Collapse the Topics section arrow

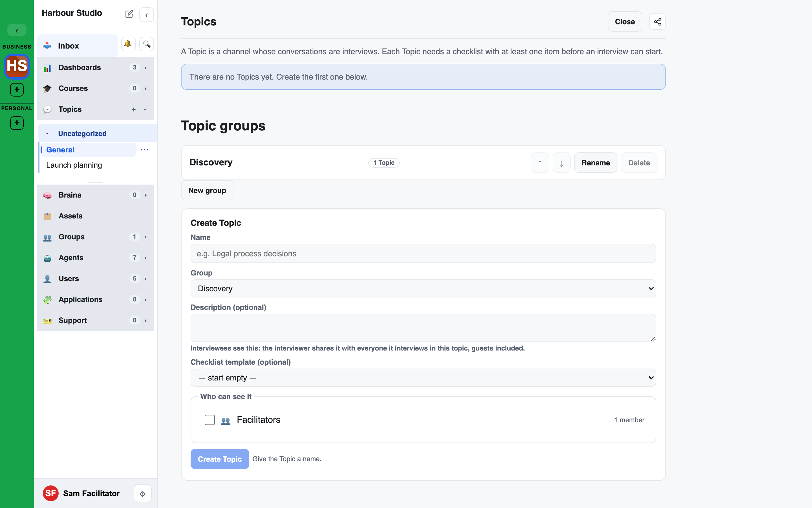point(145,110)
